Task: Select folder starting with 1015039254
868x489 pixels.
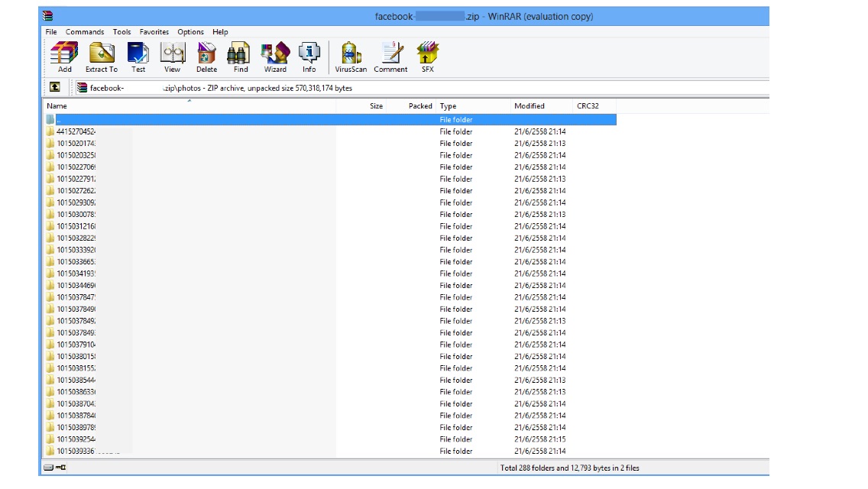Action: pyautogui.click(x=331, y=439)
